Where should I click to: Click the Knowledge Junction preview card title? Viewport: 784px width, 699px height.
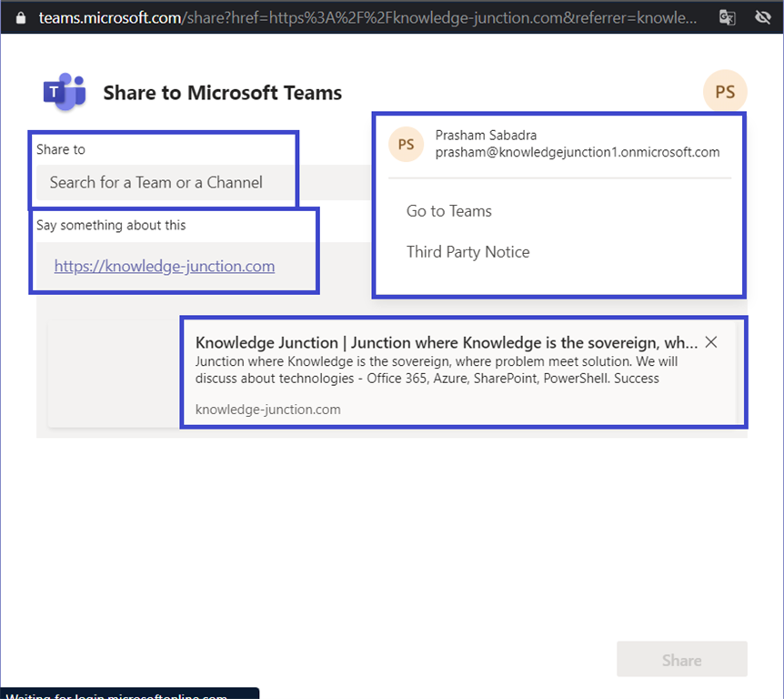coord(446,343)
